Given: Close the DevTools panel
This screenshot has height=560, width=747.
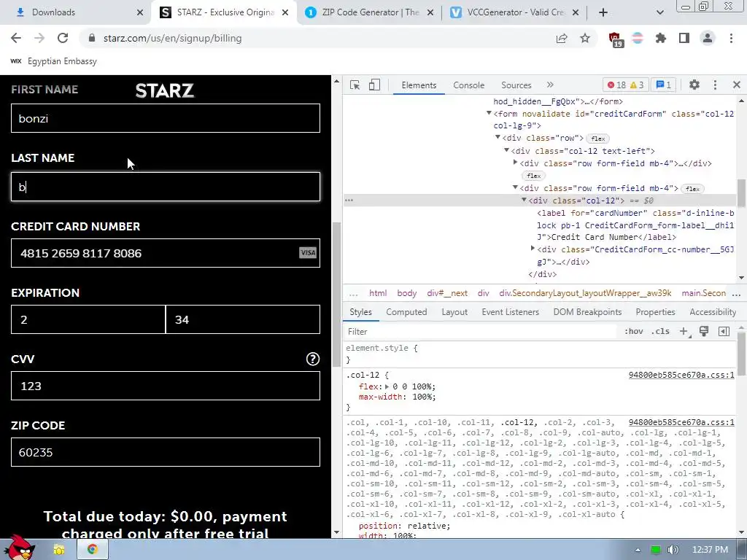Looking at the screenshot, I should [x=737, y=85].
